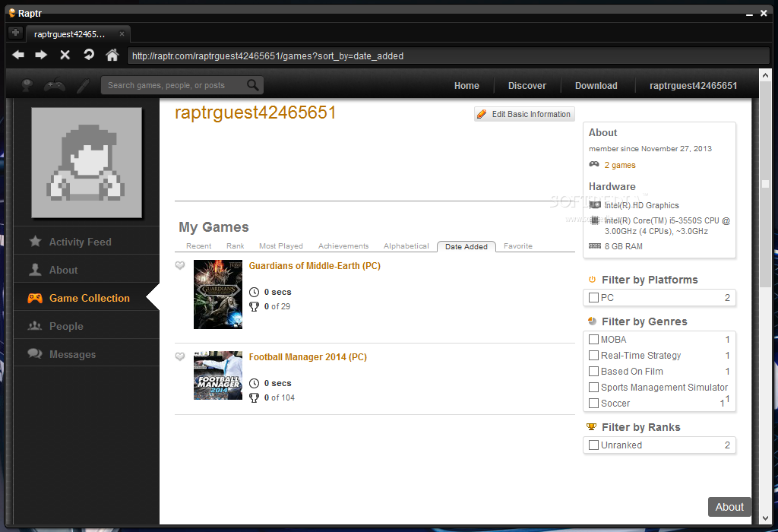This screenshot has height=532, width=778.
Task: Click the profile avatar picture
Action: [87, 163]
